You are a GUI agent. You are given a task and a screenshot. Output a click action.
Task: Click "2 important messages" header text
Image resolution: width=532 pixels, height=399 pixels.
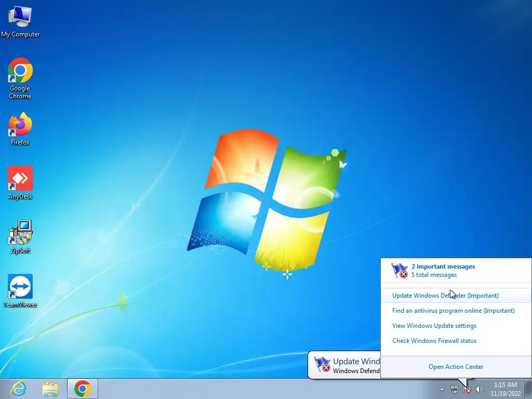pos(443,267)
